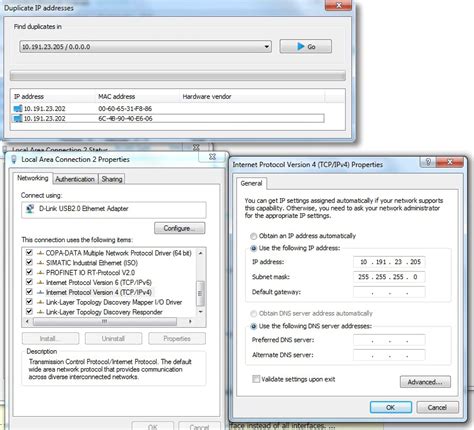474x430 pixels.
Task: Click the TCP/IPv6 protocol item icon
Action: click(x=40, y=282)
